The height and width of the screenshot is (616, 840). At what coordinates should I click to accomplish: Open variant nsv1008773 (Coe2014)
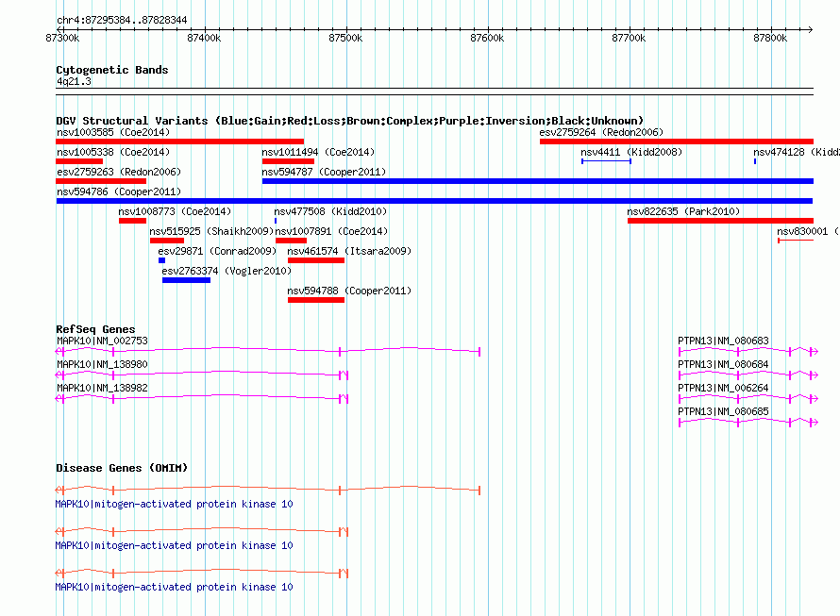coord(175,211)
